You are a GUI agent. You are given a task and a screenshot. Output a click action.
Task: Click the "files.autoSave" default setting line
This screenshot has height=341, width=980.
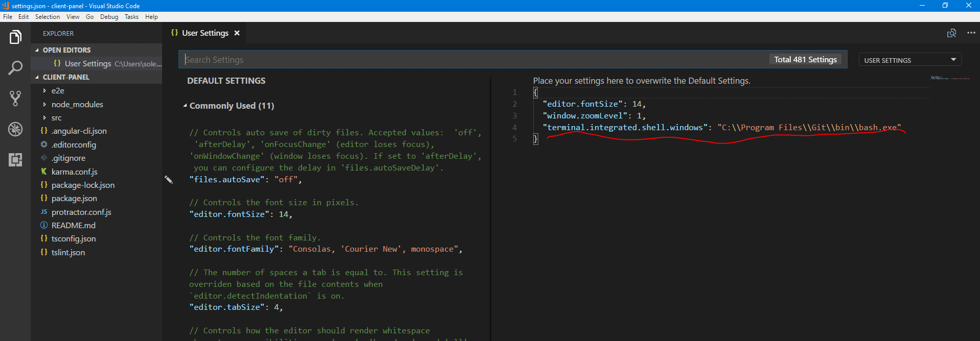[245, 180]
